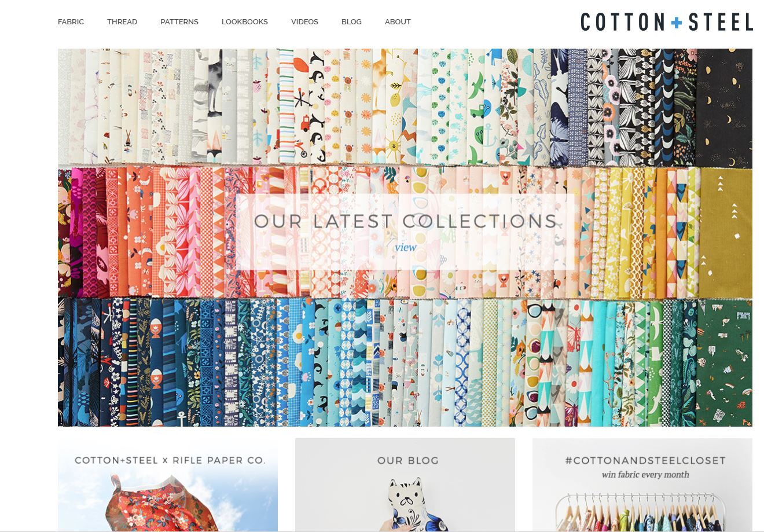Viewport: 764px width, 532px height.
Task: Click the 'view' link under latest collections
Action: tap(405, 247)
